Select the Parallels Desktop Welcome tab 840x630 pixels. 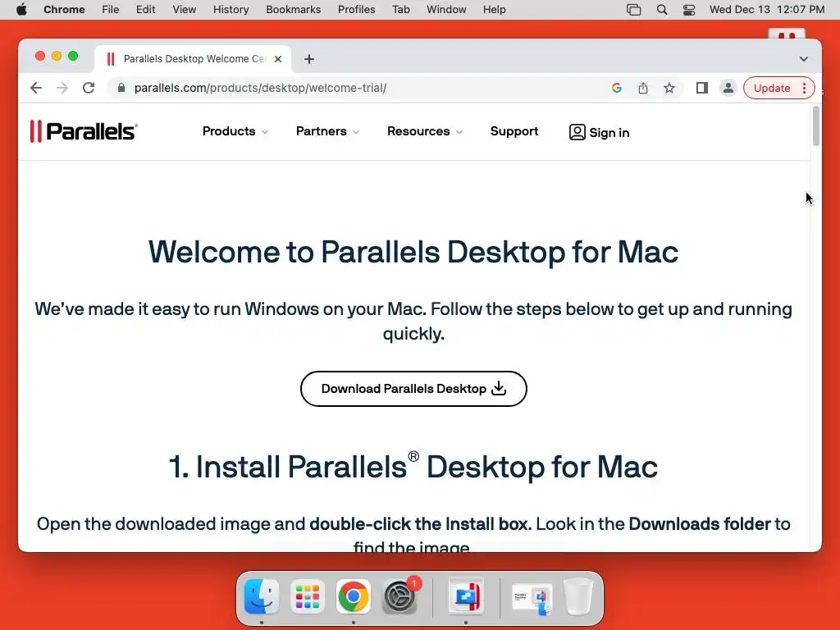click(x=193, y=59)
